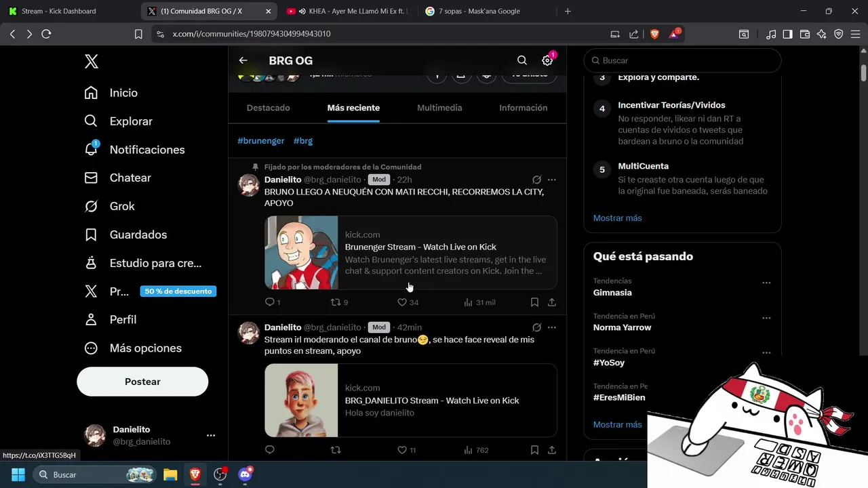Open Más opciones circle icon

91,348
